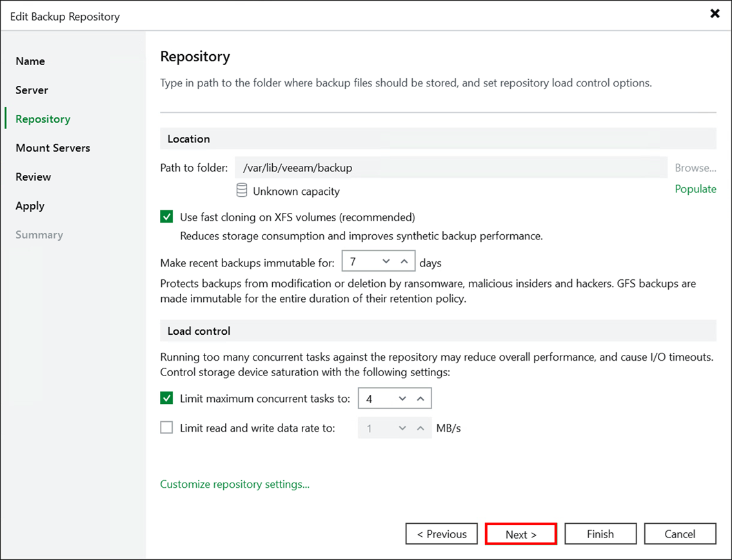Disable fast cloning on XFS volumes

pos(166,217)
